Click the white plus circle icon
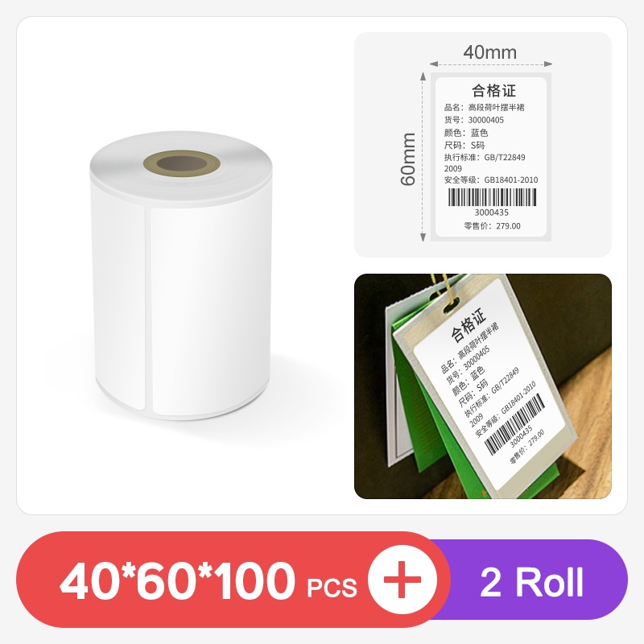Screen dimensions: 644x644 tap(402, 579)
